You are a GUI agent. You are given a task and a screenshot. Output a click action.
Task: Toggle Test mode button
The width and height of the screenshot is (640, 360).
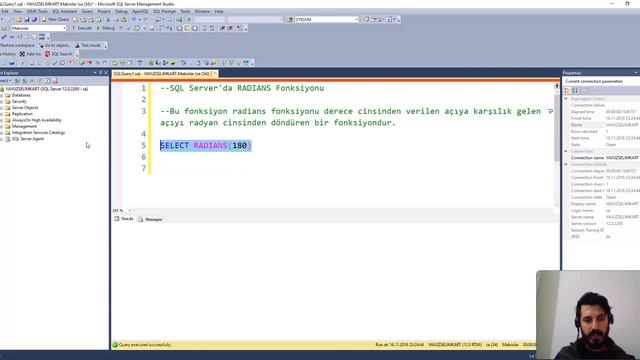point(88,45)
